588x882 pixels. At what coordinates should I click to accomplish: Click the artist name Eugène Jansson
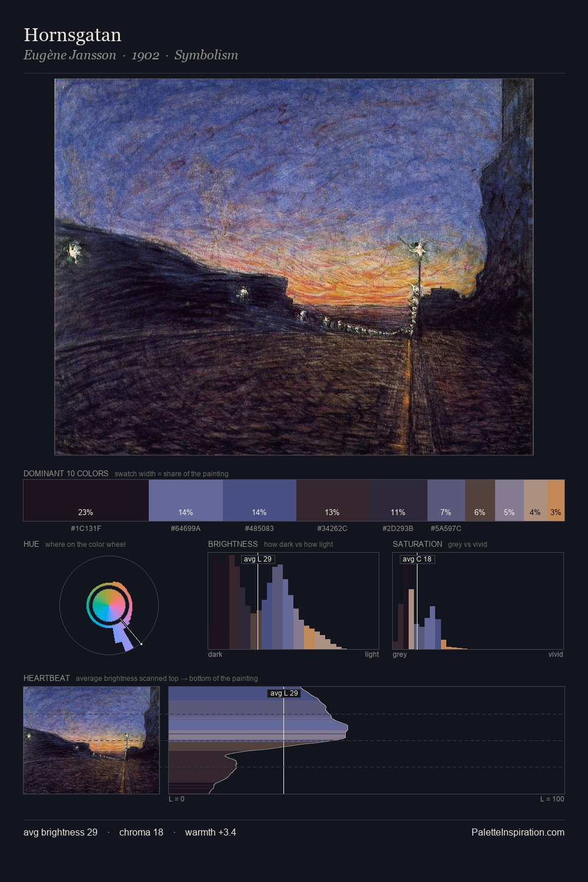point(70,55)
